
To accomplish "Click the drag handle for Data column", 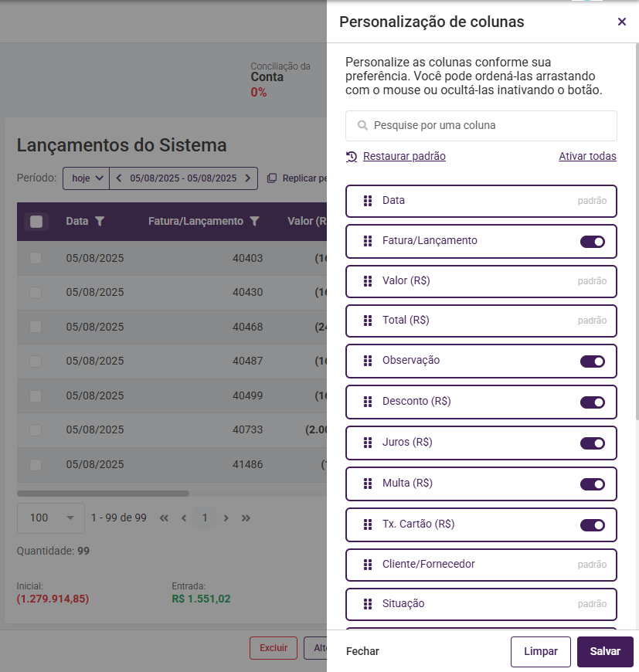I will click(x=368, y=201).
